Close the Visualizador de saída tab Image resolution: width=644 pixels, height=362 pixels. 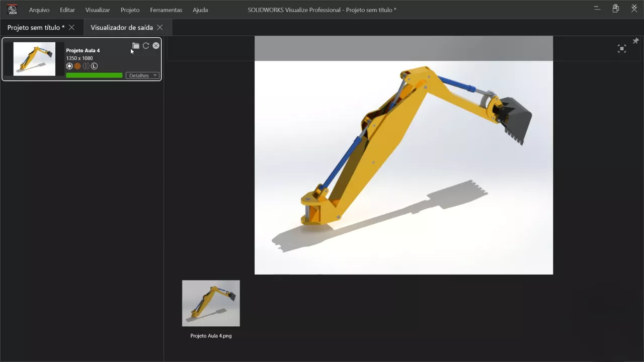pyautogui.click(x=160, y=28)
